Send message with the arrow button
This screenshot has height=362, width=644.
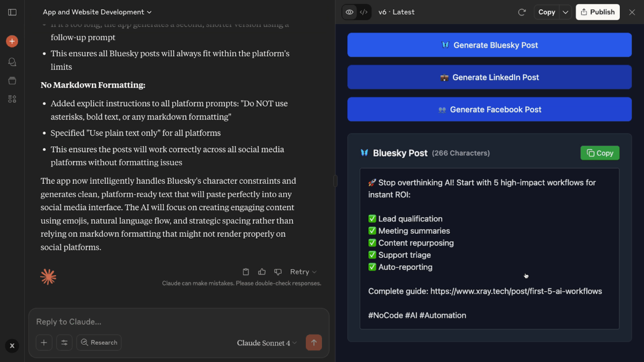pos(314,343)
